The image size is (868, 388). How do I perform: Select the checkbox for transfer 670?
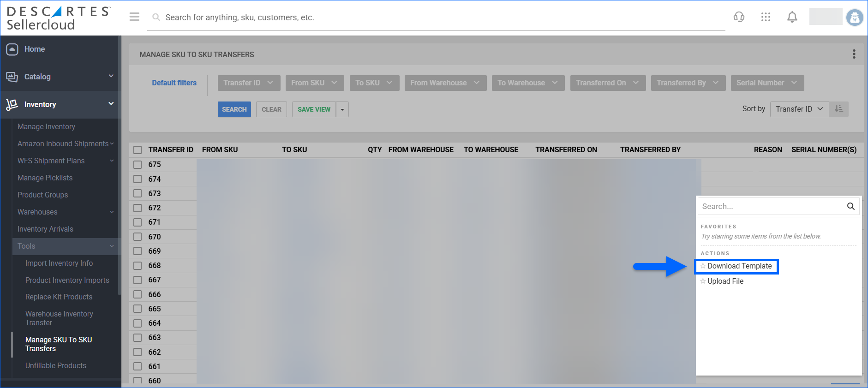click(x=138, y=237)
